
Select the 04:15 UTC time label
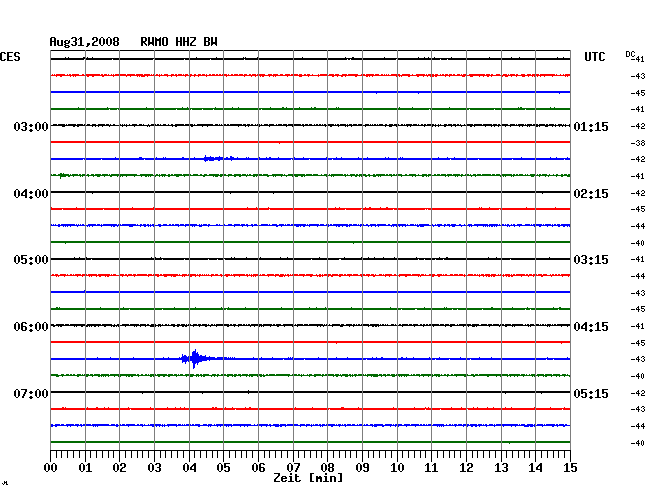pos(591,327)
